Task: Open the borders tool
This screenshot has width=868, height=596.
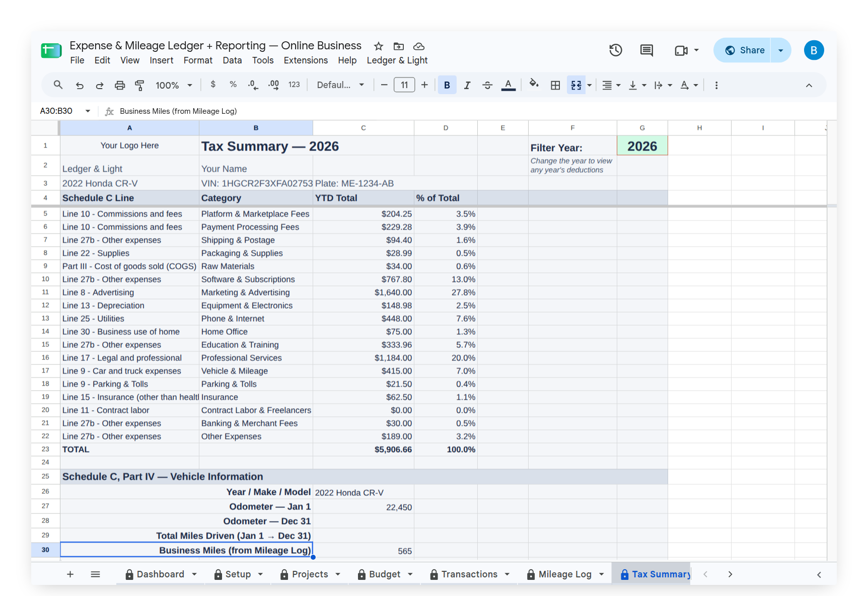Action: click(555, 85)
